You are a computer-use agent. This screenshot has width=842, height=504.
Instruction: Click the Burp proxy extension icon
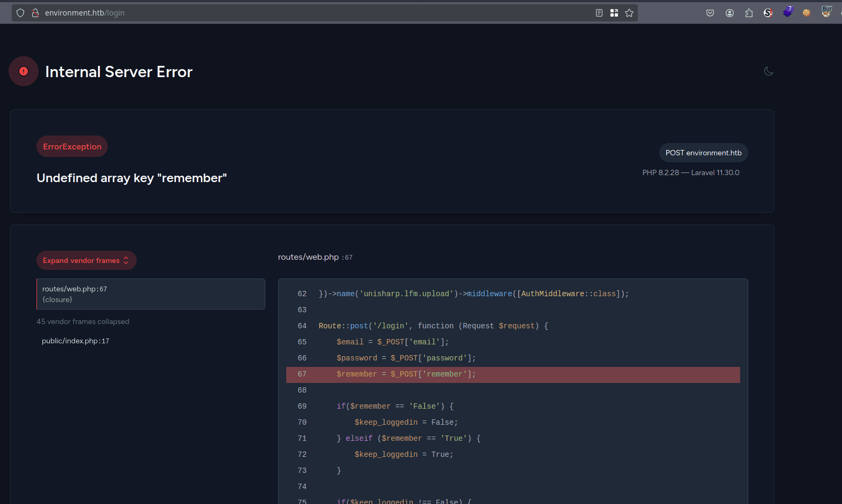point(826,12)
